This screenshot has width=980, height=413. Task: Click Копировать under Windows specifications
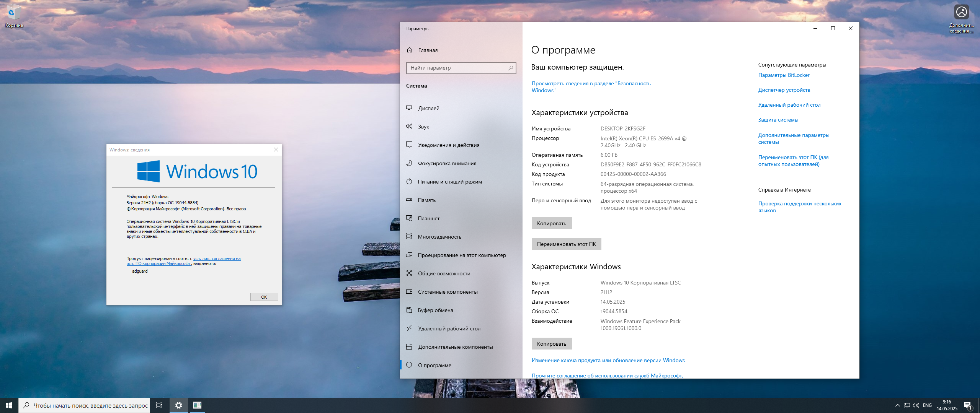click(551, 344)
